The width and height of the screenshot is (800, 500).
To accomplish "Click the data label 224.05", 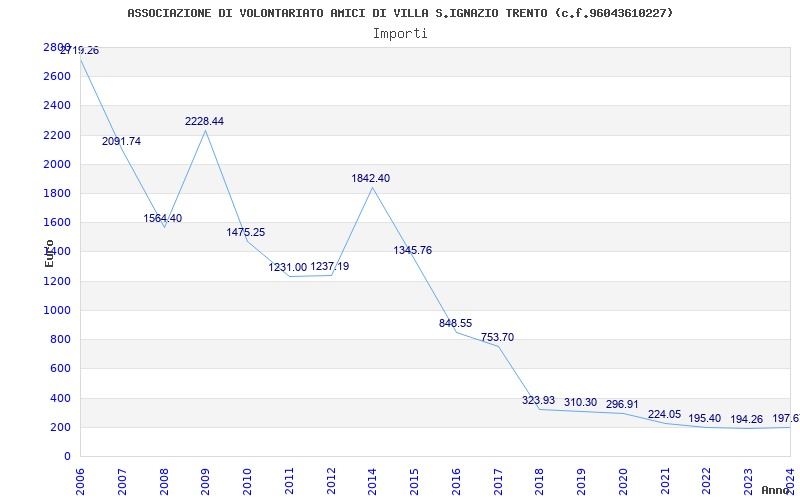I will tap(664, 414).
